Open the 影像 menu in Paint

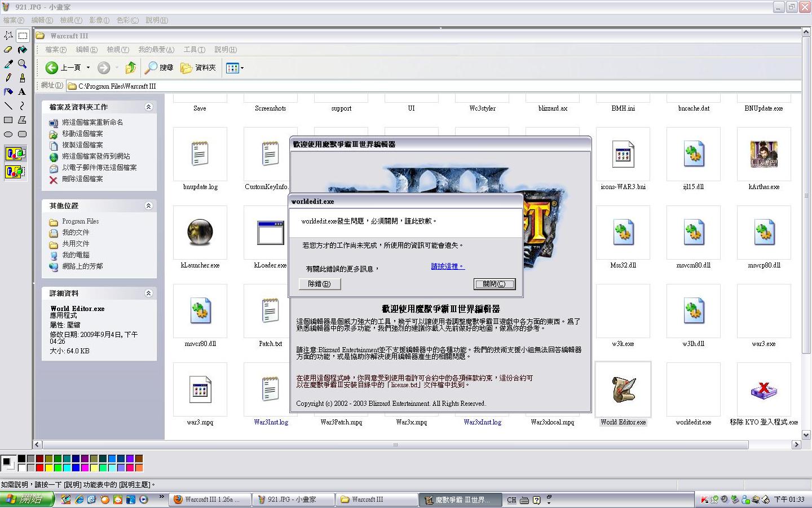99,20
